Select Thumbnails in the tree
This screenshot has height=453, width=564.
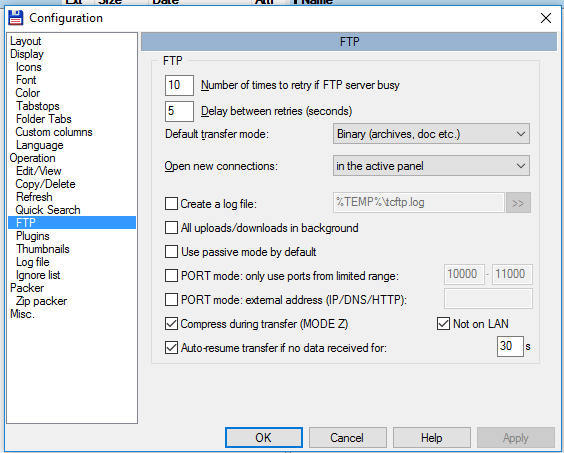pos(42,249)
